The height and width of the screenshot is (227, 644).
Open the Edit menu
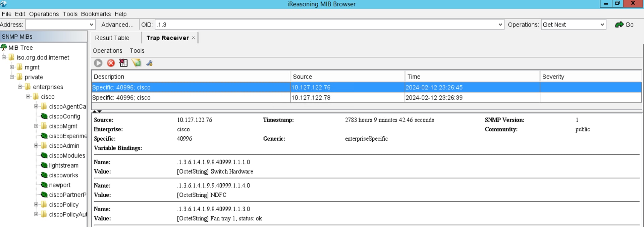(20, 14)
